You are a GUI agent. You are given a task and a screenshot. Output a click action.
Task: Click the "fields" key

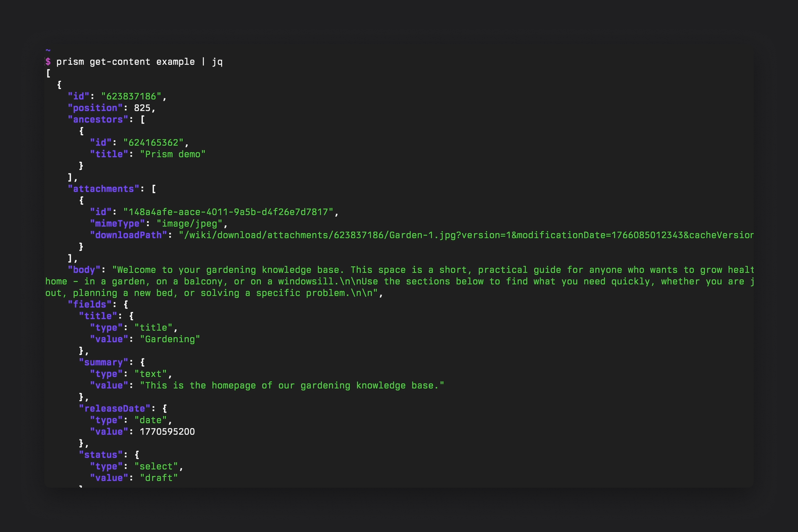90,304
